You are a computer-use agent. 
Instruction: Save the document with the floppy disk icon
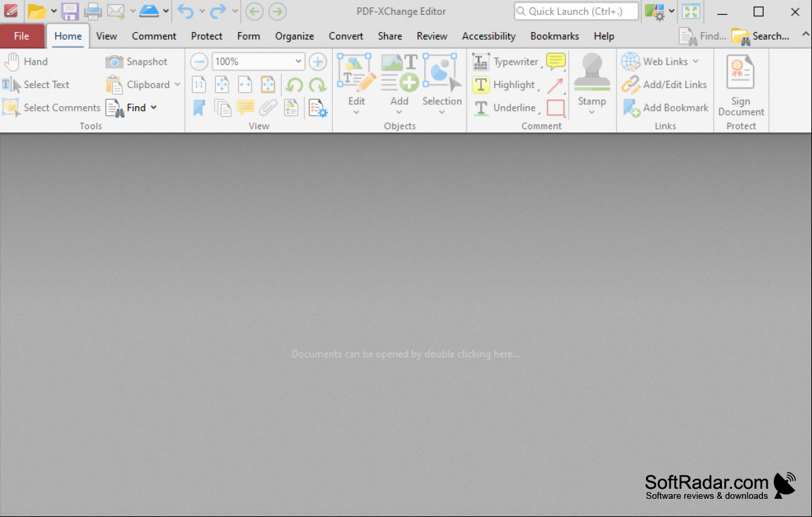(x=70, y=11)
